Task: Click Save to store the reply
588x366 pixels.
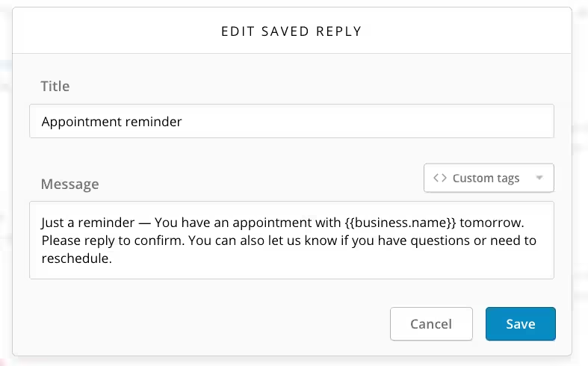Action: 521,324
